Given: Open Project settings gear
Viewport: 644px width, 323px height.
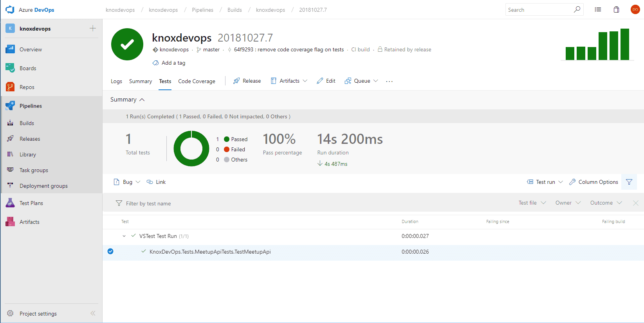Looking at the screenshot, I should tap(10, 314).
